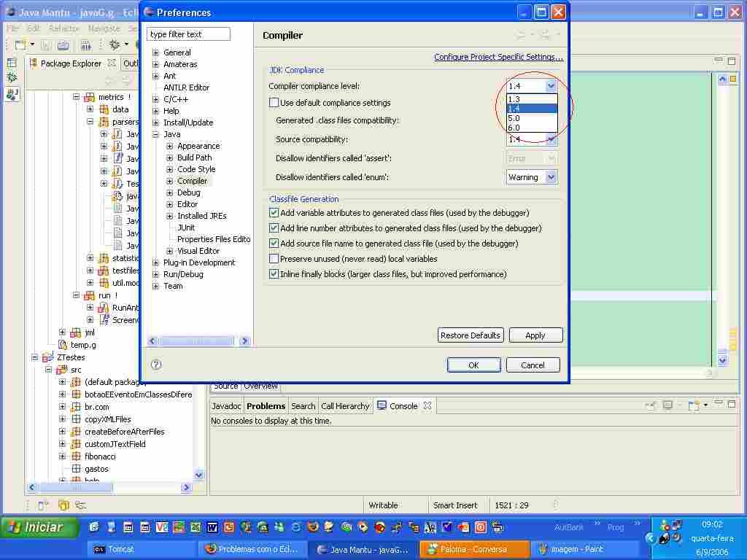
Task: Open the Imagem - Paint taskbar item
Action: pyautogui.click(x=581, y=549)
